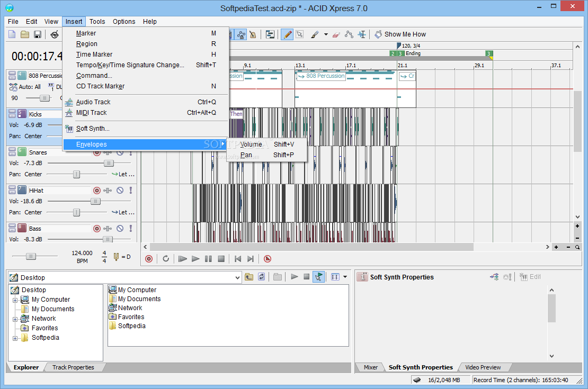Click the track view toolbar icon next to metronome

pyautogui.click(x=270, y=34)
